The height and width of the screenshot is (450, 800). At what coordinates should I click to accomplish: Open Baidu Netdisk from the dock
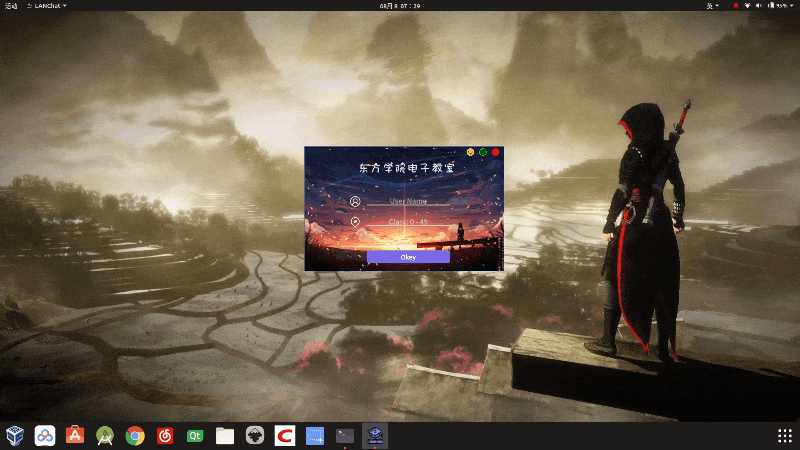(x=45, y=436)
